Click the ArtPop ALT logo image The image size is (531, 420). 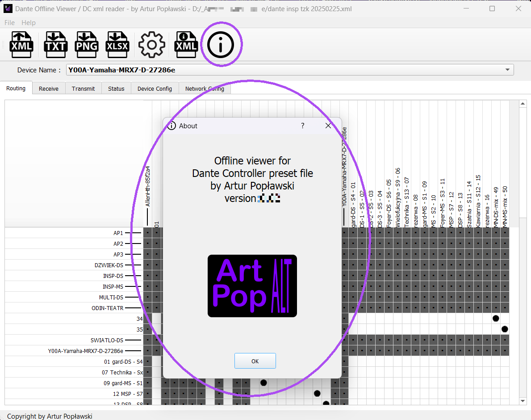pyautogui.click(x=252, y=286)
